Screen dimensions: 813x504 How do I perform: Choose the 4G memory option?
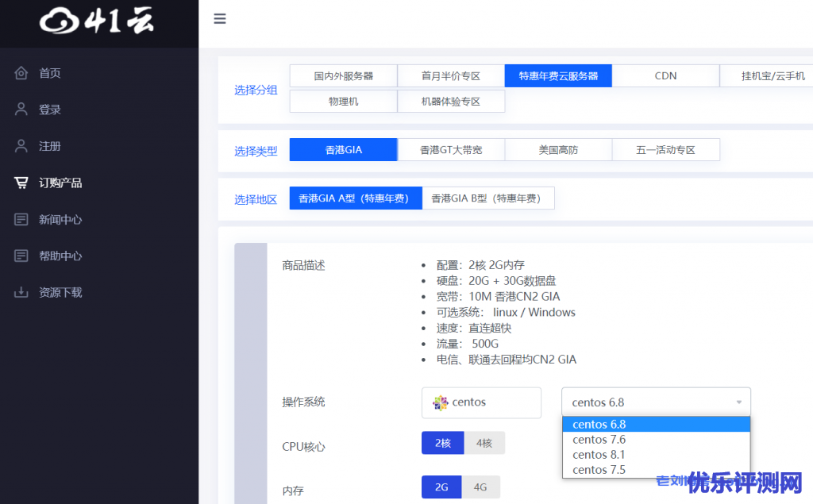[x=480, y=487]
